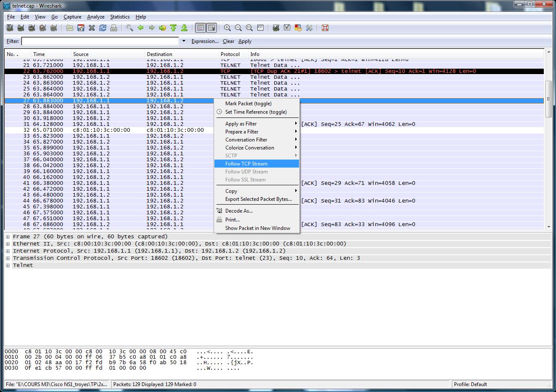Screen dimensions: 556x392
Task: Select packet 22 TCP Dup ACK row
Action: [x=274, y=71]
